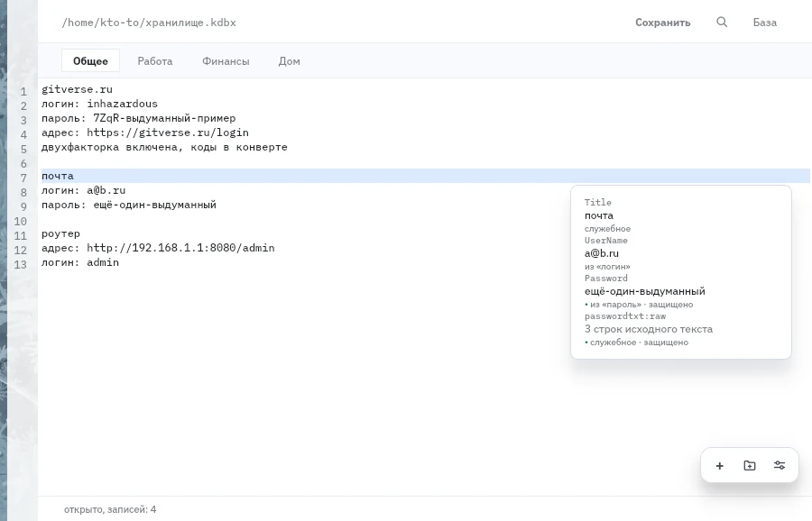
Task: Click Password value in popup card
Action: pyautogui.click(x=645, y=291)
